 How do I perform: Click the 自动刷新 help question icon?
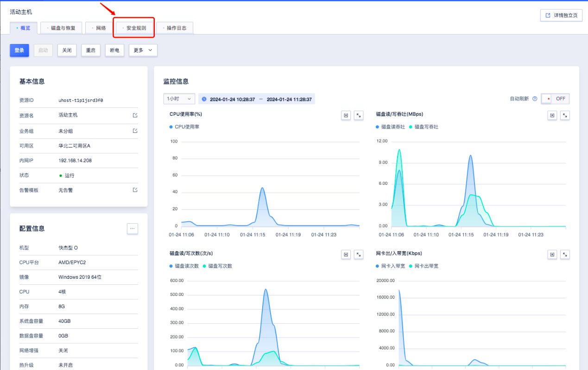pyautogui.click(x=535, y=99)
